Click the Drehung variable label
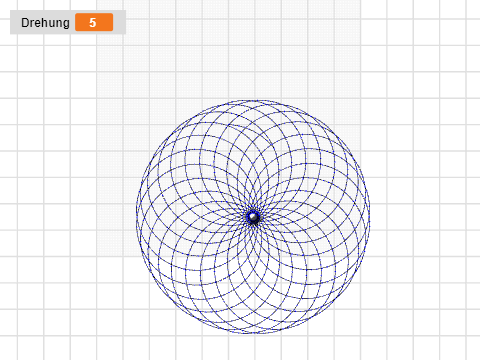Screen dimensions: 480x360 point(45,23)
